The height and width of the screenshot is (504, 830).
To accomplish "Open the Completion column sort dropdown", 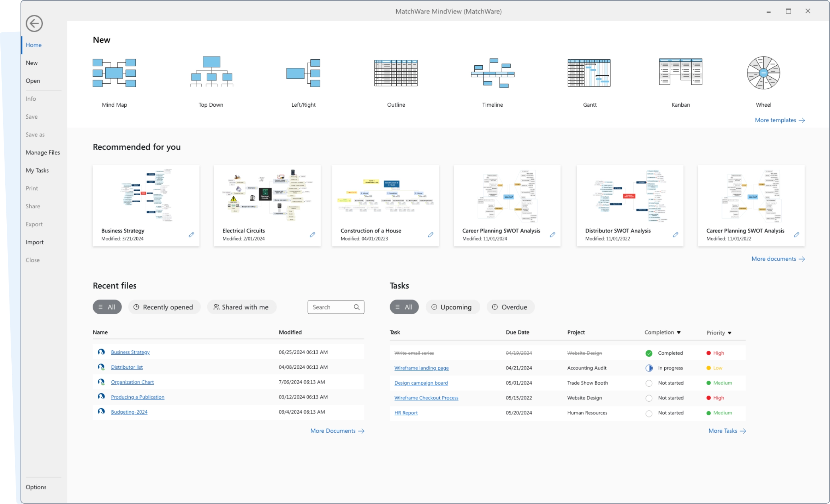I will [678, 333].
